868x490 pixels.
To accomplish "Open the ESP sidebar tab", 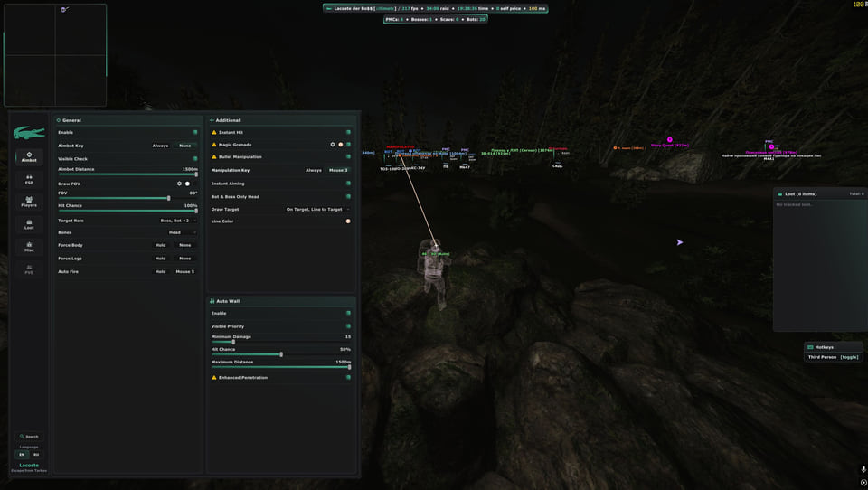I will point(29,179).
